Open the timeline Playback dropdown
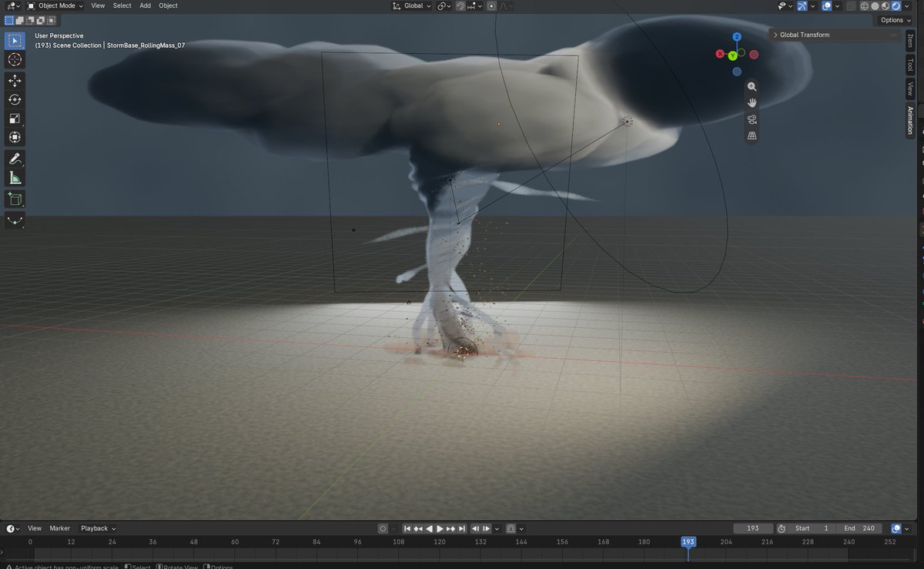 [x=99, y=528]
